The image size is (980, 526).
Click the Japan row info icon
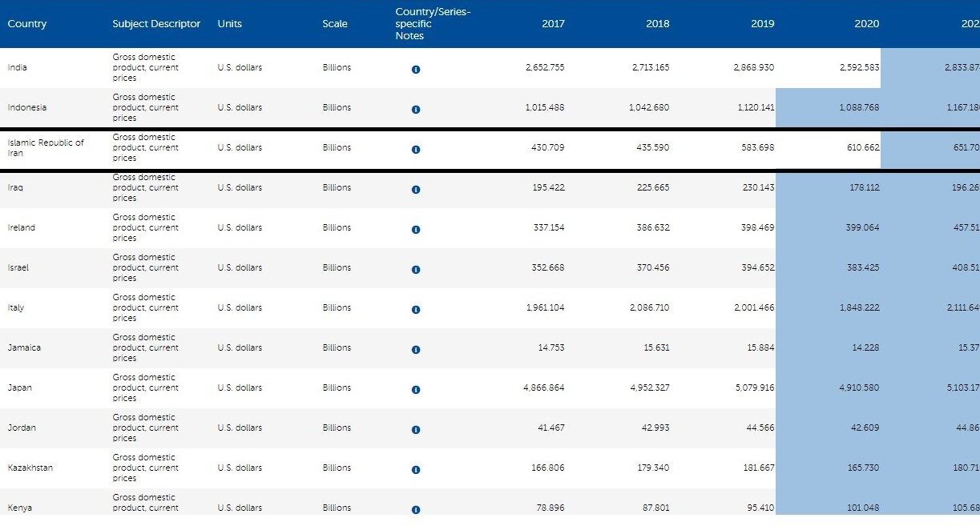tap(415, 390)
